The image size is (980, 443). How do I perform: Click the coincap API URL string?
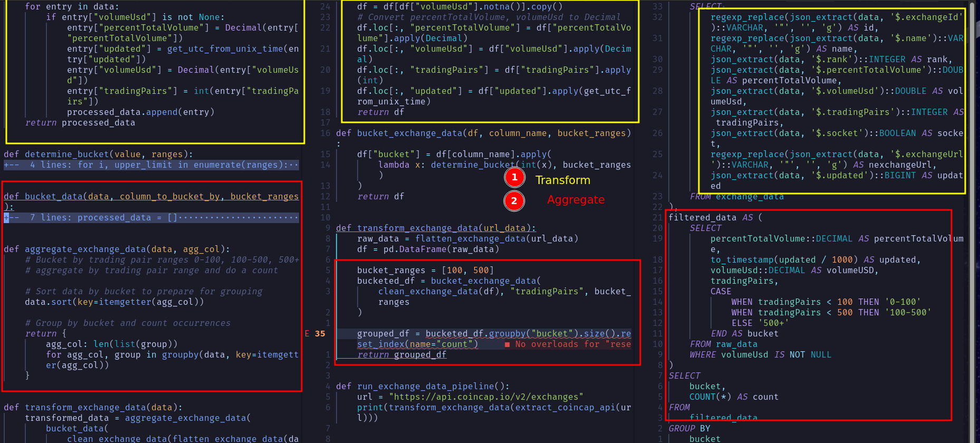(486, 397)
